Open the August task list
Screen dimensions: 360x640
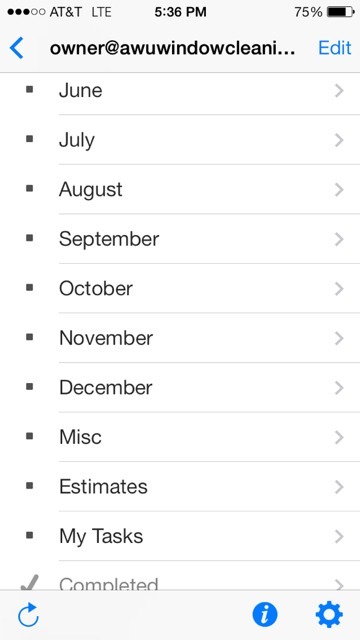point(180,189)
